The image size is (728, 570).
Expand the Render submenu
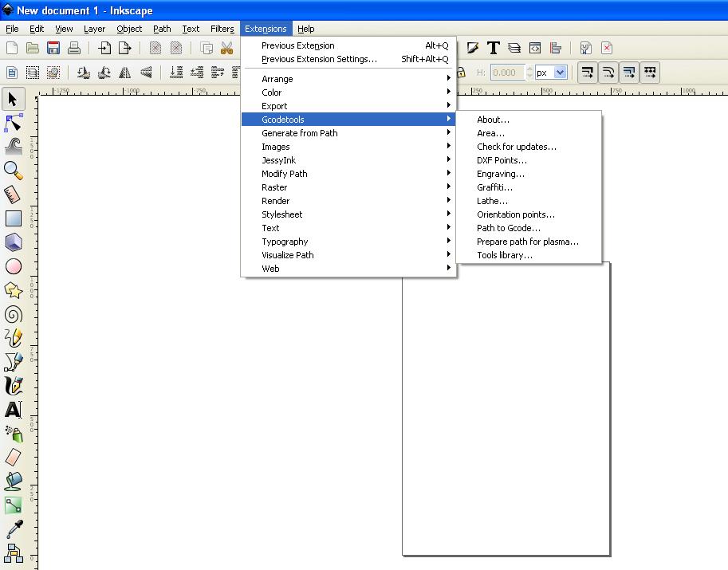pos(348,201)
